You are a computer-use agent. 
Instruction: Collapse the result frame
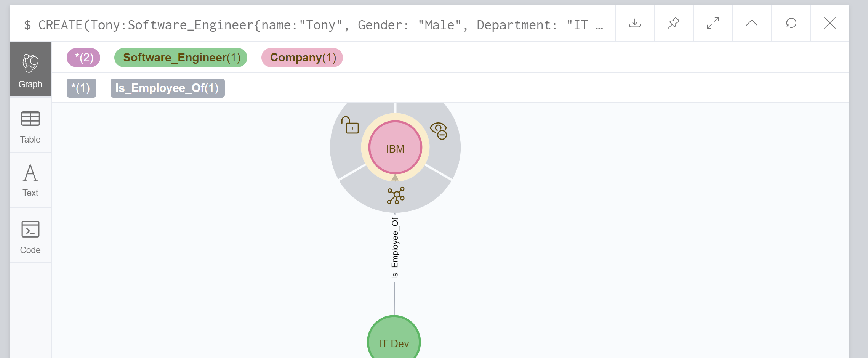click(751, 23)
